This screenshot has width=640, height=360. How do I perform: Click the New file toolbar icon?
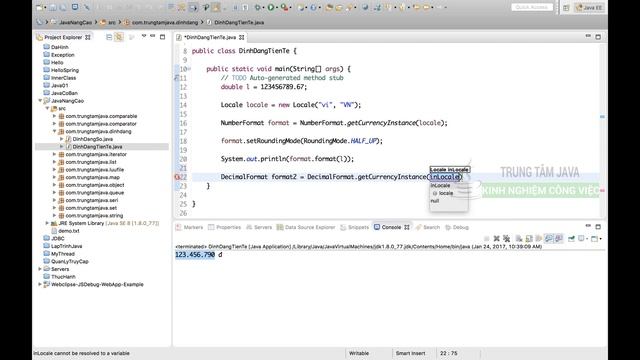pyautogui.click(x=40, y=7)
